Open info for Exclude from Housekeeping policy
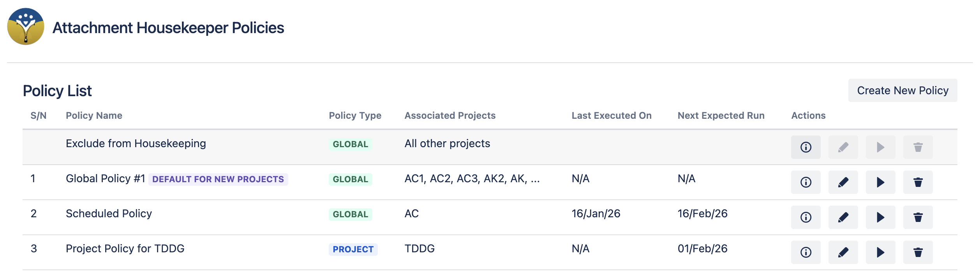This screenshot has width=980, height=278. 806,147
